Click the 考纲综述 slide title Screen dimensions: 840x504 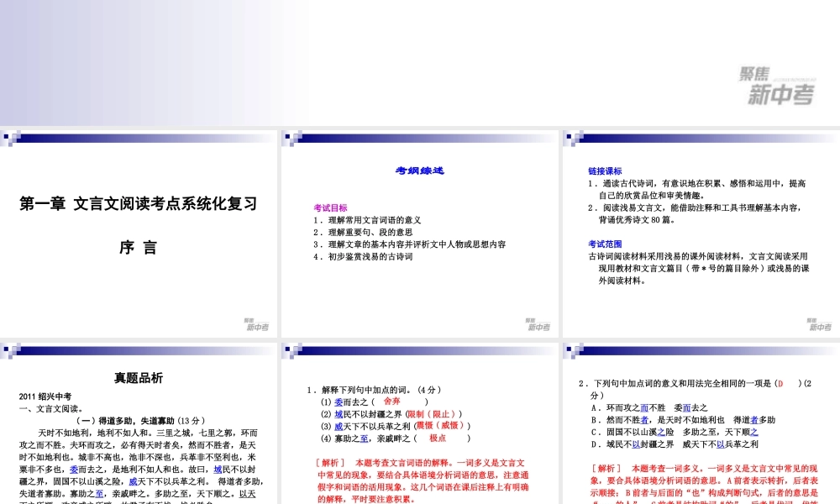tap(418, 171)
